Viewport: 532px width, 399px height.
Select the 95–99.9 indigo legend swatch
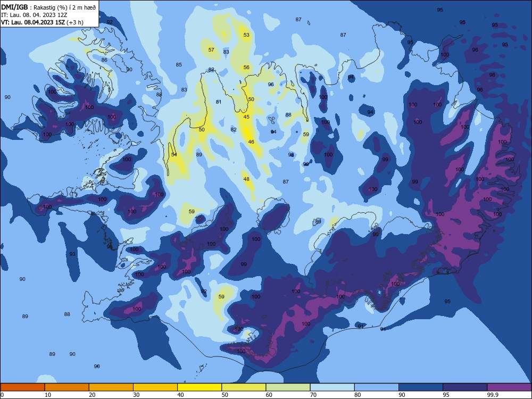(x=465, y=387)
